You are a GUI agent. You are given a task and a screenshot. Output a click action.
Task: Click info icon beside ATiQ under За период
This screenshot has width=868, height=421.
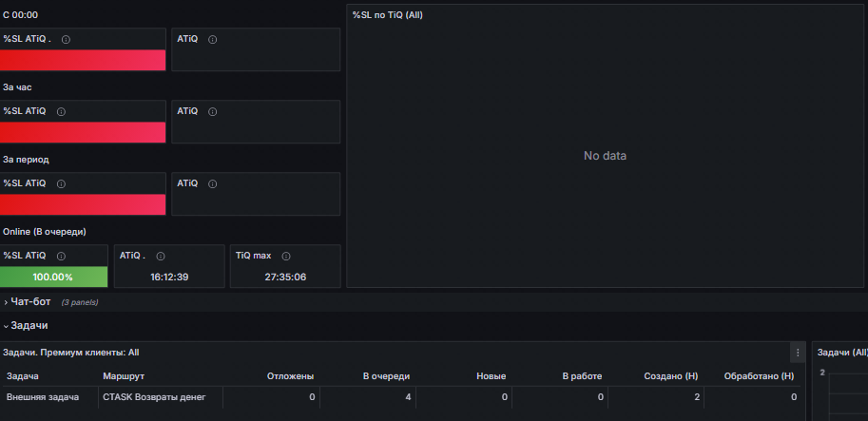coord(213,183)
